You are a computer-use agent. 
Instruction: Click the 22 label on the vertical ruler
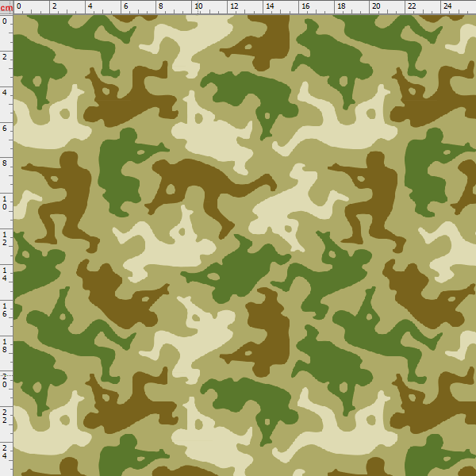5,416
